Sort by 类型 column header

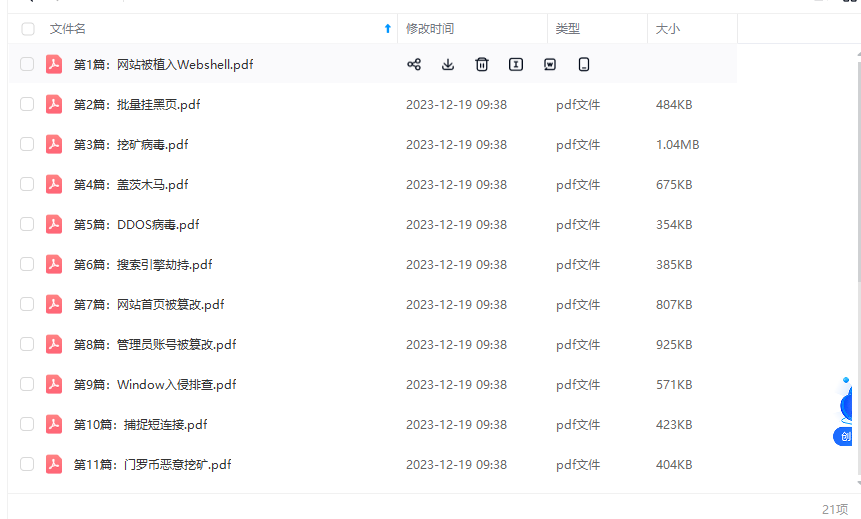[x=568, y=29]
